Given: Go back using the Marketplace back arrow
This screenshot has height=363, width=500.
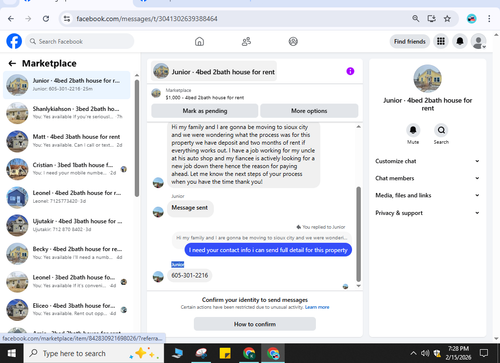Looking at the screenshot, I should pyautogui.click(x=12, y=63).
